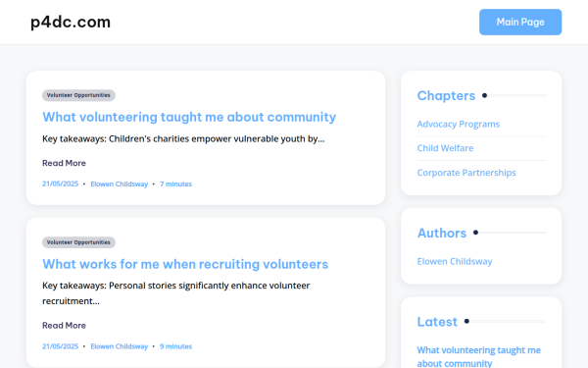588x368 pixels.
Task: Select Volunteer Opportunities tag on second article
Action: coord(78,242)
